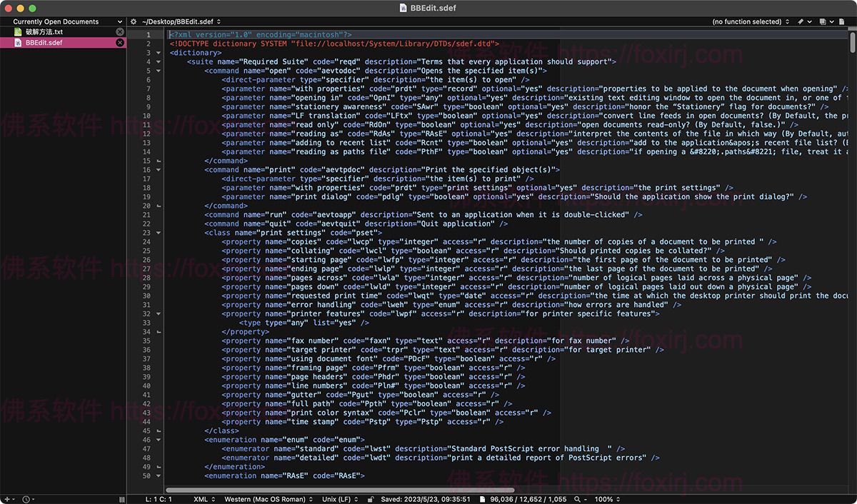
Task: Select the pencil icon in the toolbar
Action: (801, 21)
